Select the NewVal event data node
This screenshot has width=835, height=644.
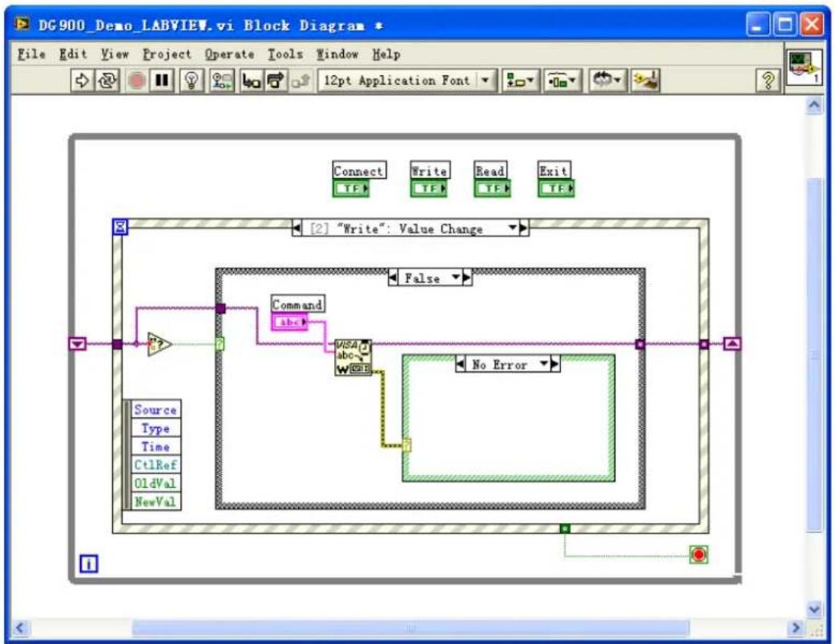pyautogui.click(x=155, y=501)
